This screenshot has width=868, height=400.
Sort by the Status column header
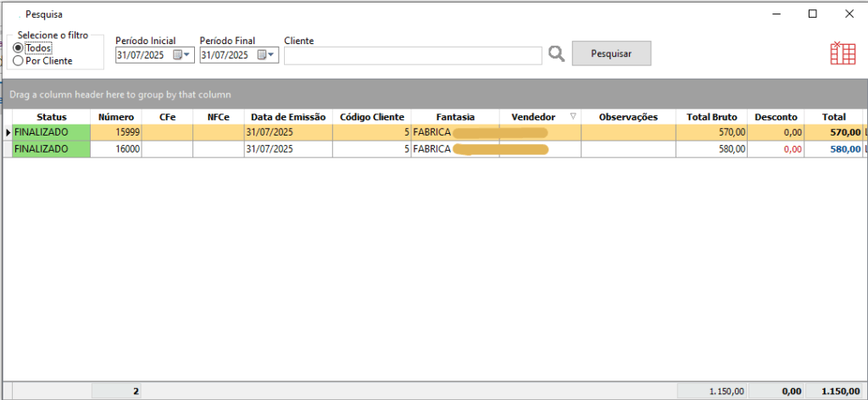pyautogui.click(x=51, y=117)
